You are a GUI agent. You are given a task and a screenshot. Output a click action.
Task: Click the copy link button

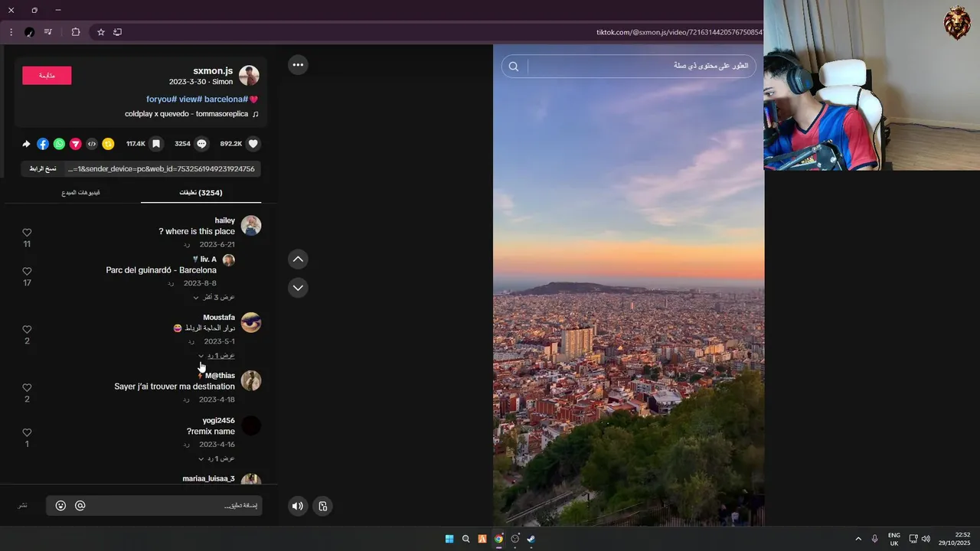43,168
